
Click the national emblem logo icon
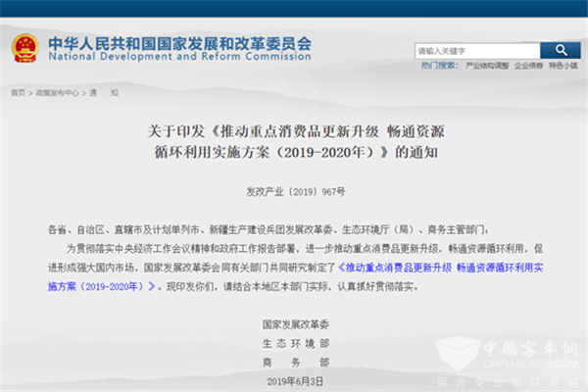click(25, 48)
